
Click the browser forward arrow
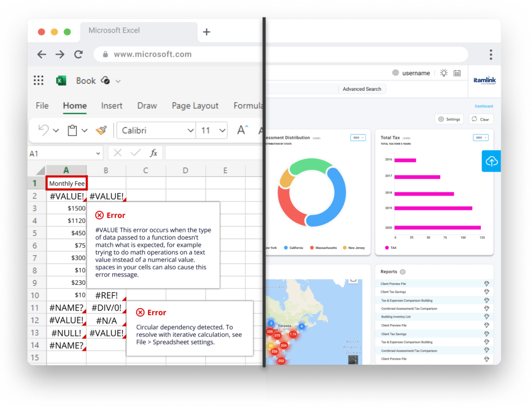(60, 54)
